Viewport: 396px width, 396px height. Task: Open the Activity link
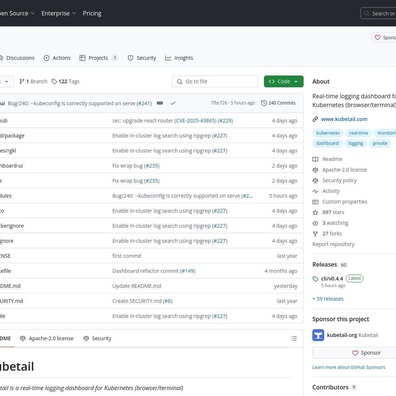[326, 191]
